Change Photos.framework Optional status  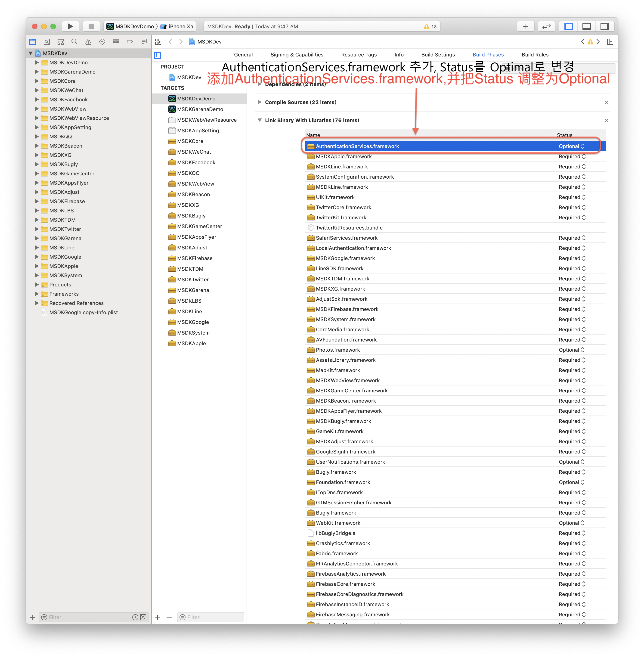tap(571, 350)
